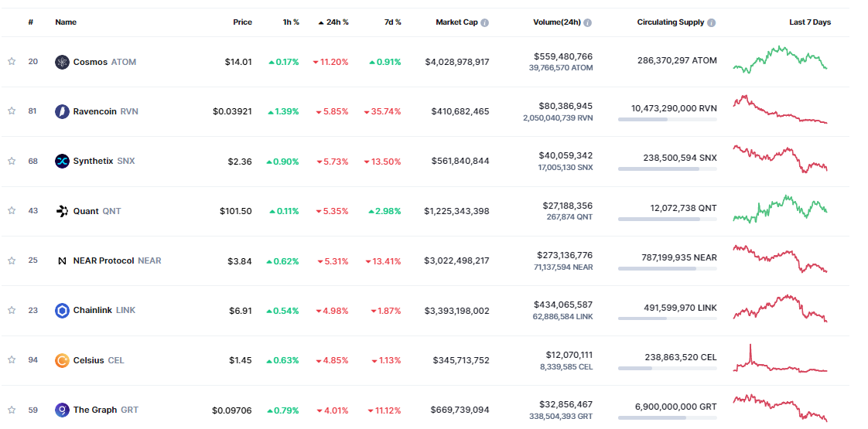Open Celsius CEL coin page
Screen dimensions: 868x429
pyautogui.click(x=98, y=360)
